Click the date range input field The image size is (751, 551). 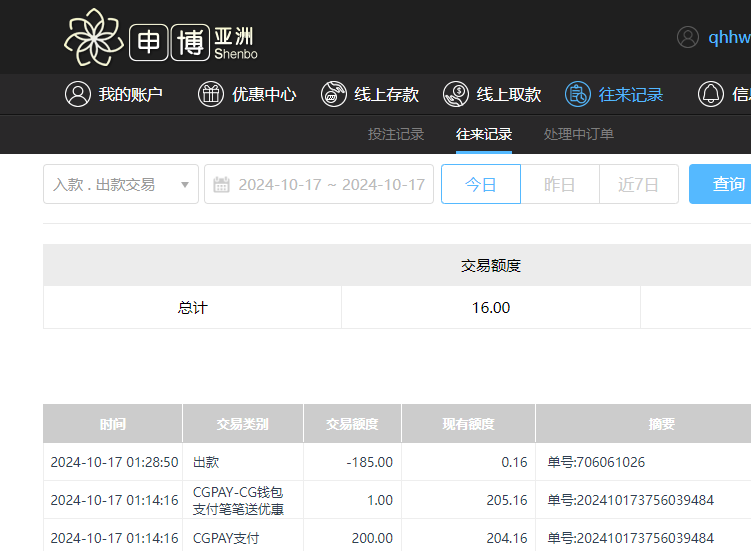click(x=330, y=185)
